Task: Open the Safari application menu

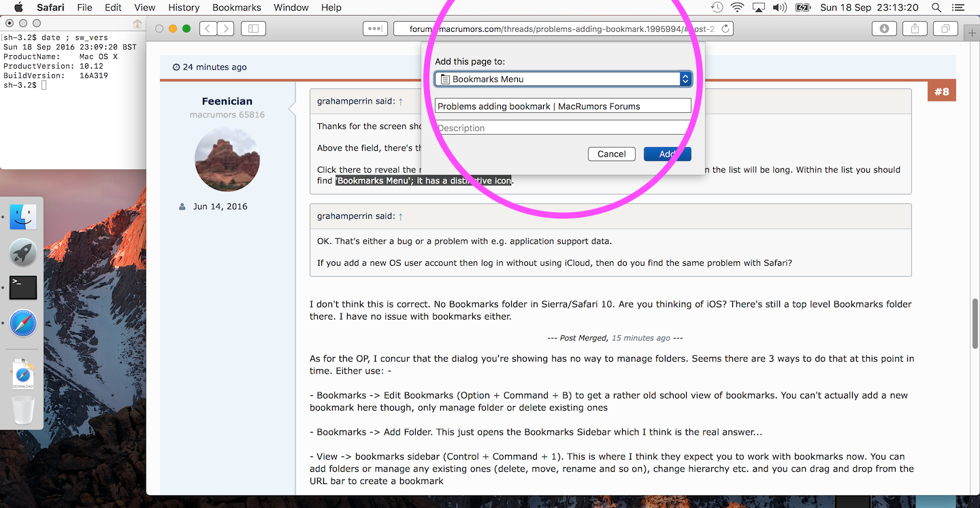Action: point(50,7)
